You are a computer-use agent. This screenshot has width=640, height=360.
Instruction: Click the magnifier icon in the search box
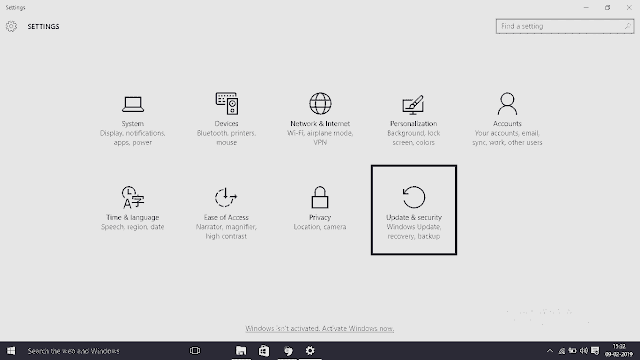coord(627,26)
